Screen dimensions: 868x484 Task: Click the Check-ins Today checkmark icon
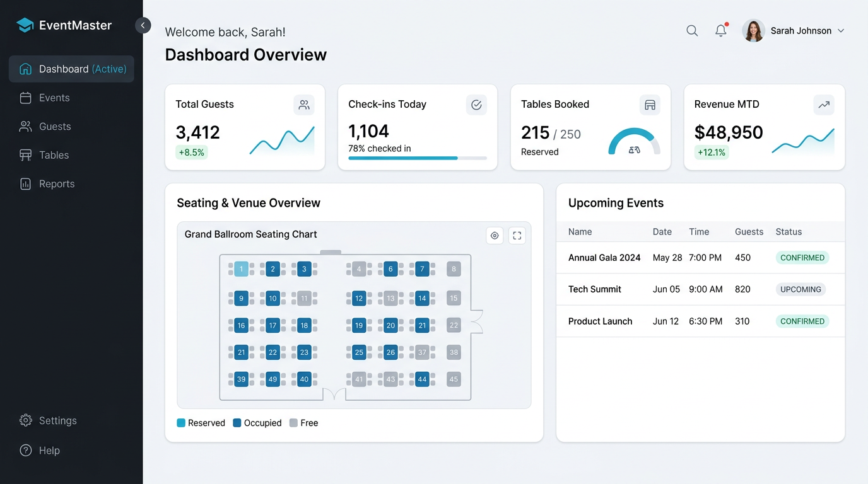[476, 105]
